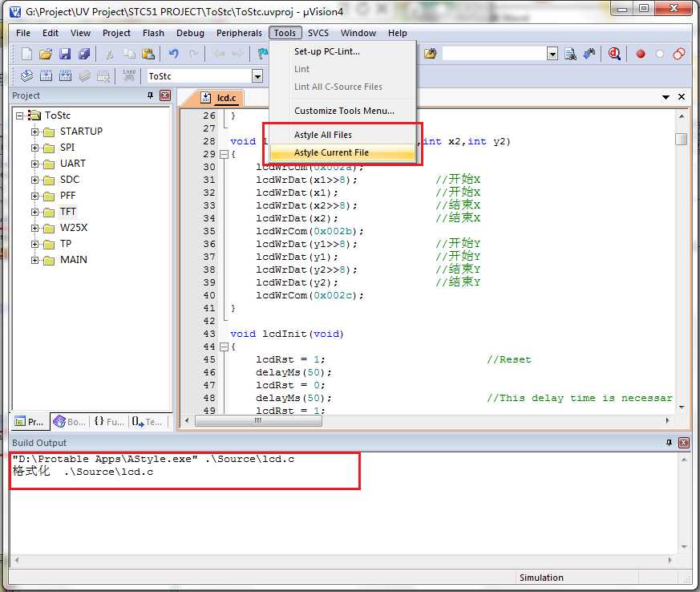Screen dimensions: 700x592
Task: Click the editor vertical scrollbar thumb
Action: (x=681, y=140)
